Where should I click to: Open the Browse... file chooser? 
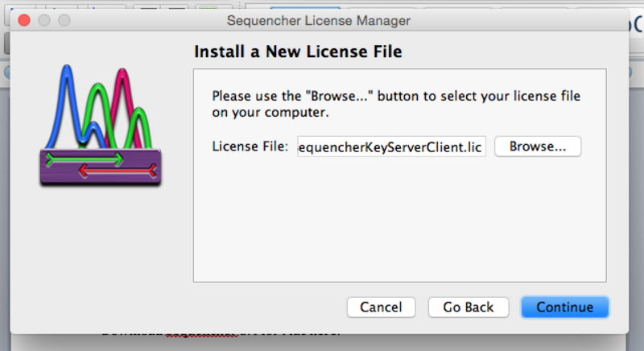point(537,147)
